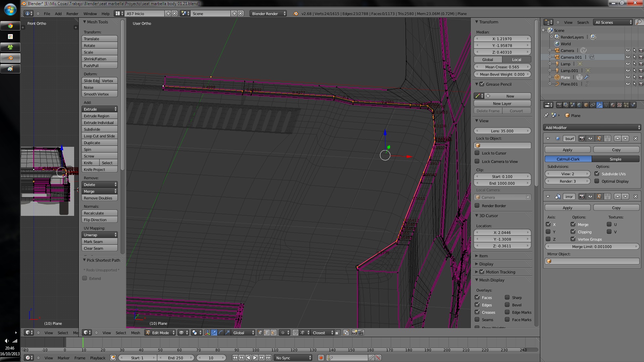
Task: Click the Grease Pencil draw pencil icon
Action: (477, 96)
